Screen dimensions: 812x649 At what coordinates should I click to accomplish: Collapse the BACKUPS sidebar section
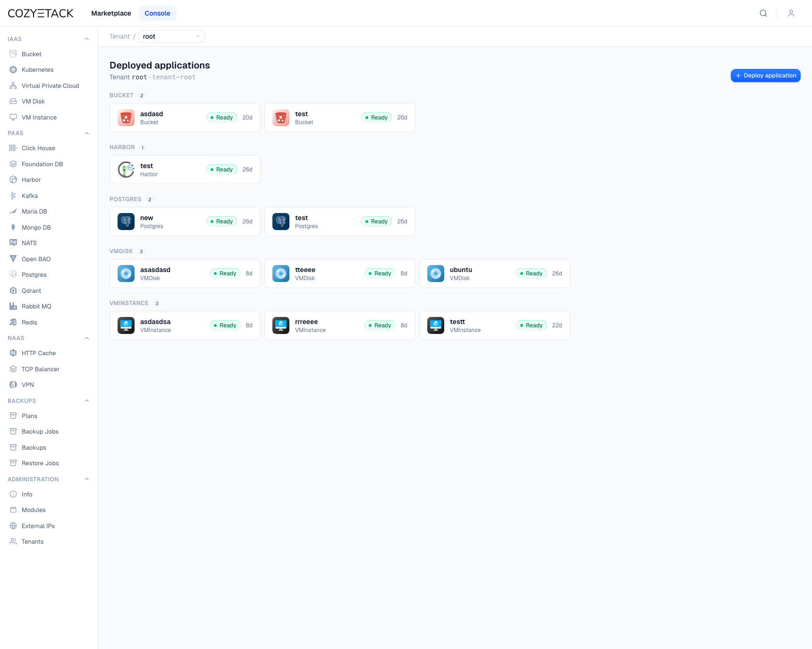(87, 401)
